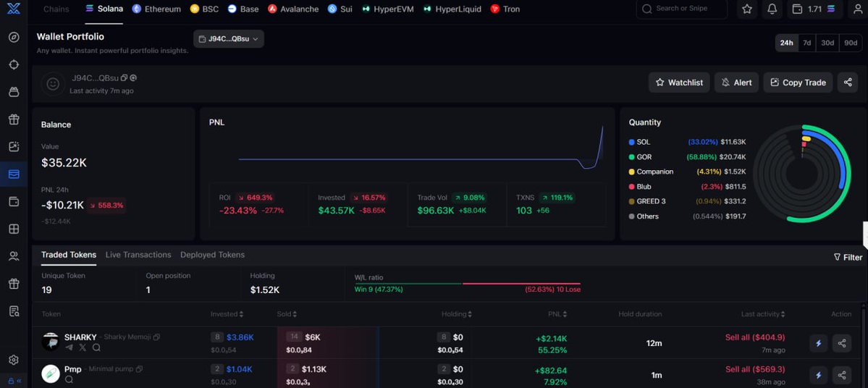868x388 pixels.
Task: Add the wallet to Watchlist
Action: 679,83
